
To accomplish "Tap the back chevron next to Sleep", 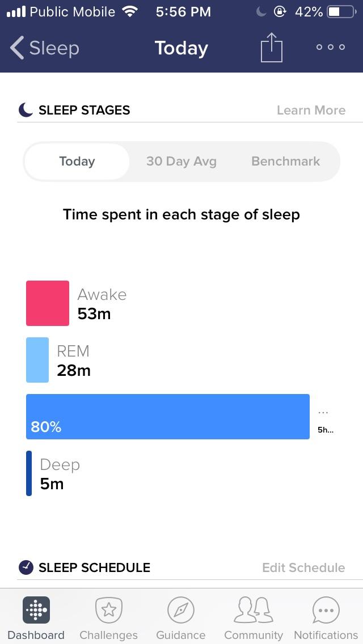I will [16, 48].
